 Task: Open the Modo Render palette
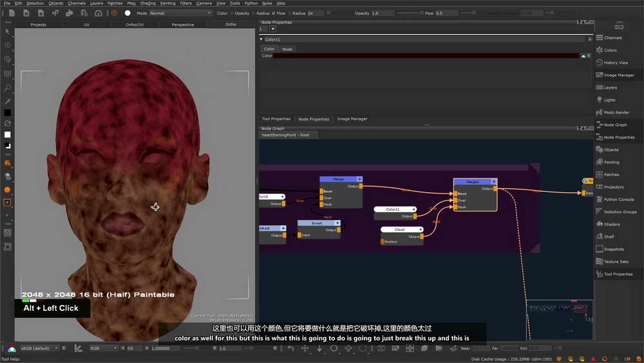tap(616, 112)
